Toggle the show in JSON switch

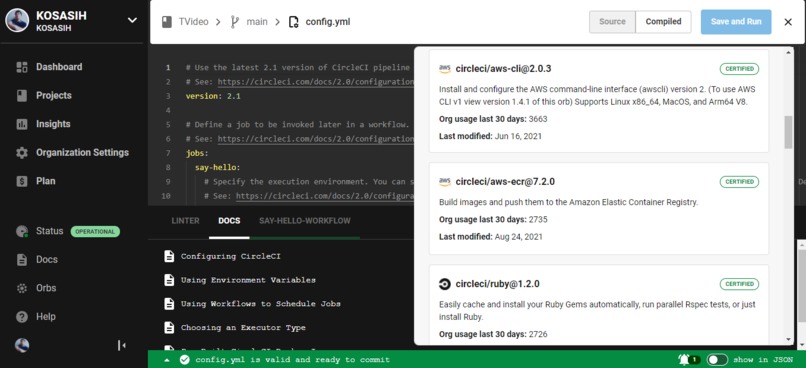tap(717, 360)
